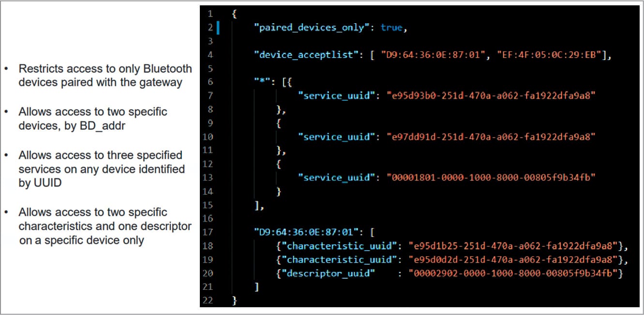Click the true value on line 2

pyautogui.click(x=391, y=28)
